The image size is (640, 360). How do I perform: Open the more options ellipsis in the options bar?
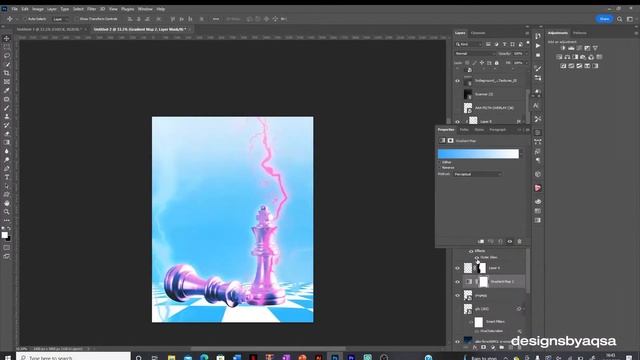click(x=216, y=19)
